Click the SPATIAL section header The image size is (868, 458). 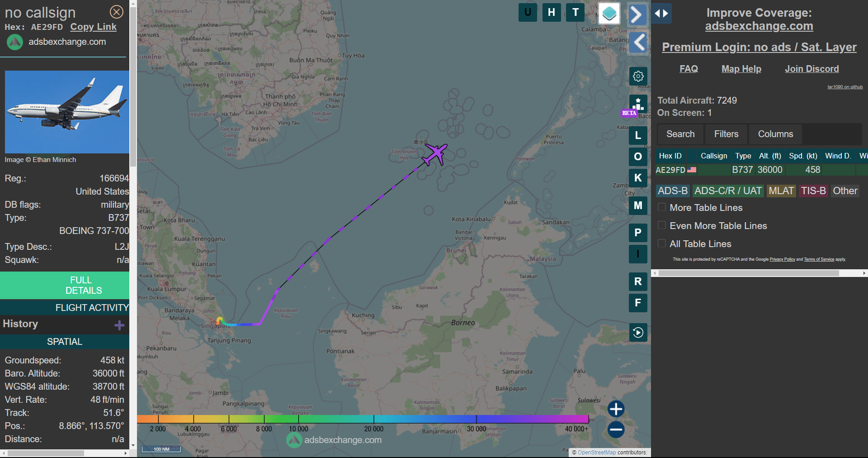[65, 342]
